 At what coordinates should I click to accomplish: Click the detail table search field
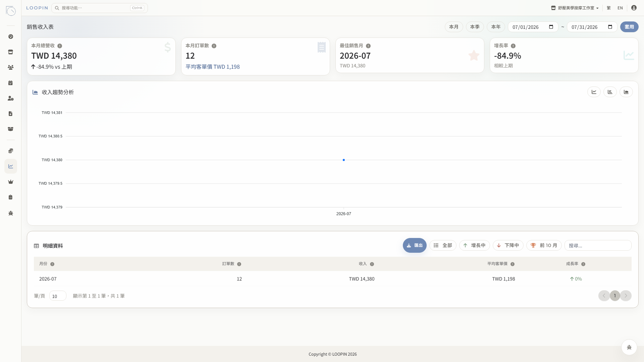(598, 245)
